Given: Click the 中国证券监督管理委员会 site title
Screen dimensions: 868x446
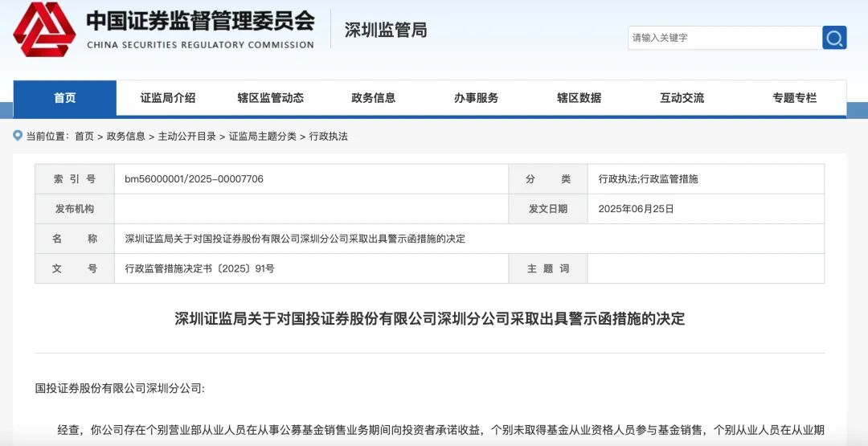Looking at the screenshot, I should tap(200, 21).
